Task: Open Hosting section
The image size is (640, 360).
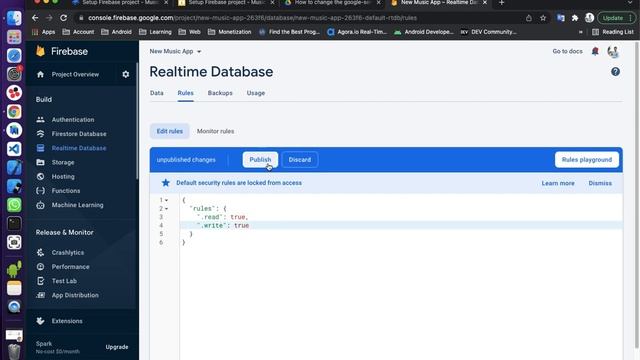Action: pyautogui.click(x=63, y=177)
